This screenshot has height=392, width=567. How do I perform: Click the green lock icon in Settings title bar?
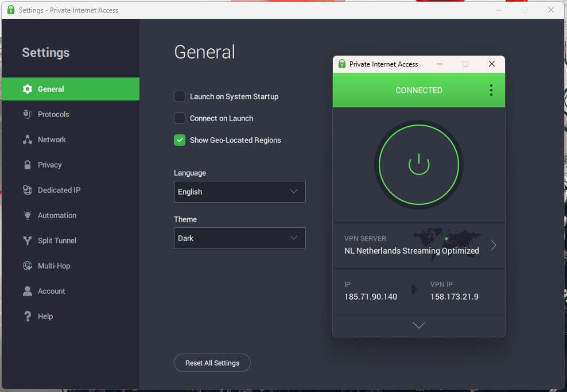(x=11, y=10)
